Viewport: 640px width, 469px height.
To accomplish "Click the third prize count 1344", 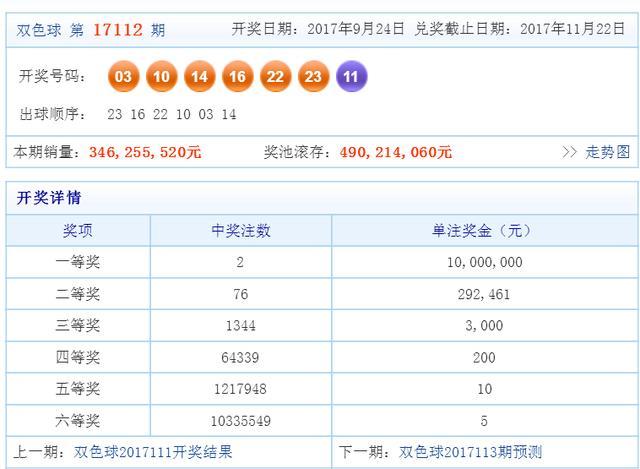I will tap(240, 325).
